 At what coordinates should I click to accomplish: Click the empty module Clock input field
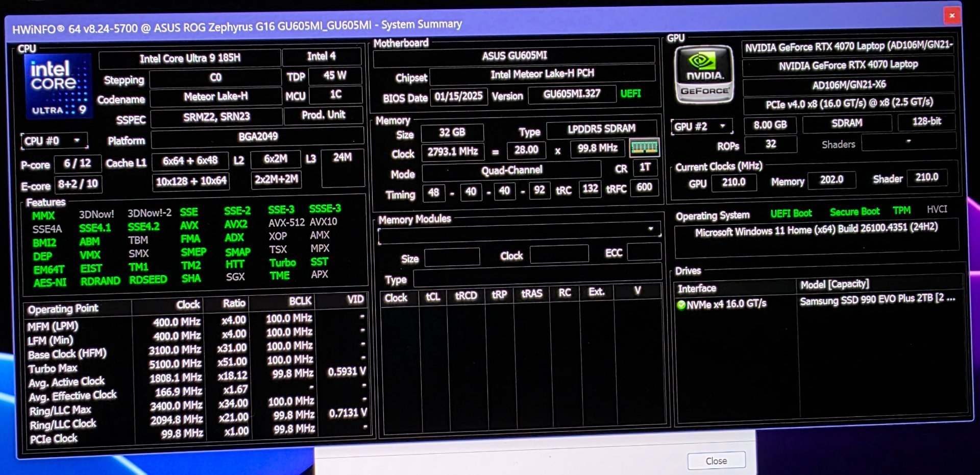[x=559, y=254]
